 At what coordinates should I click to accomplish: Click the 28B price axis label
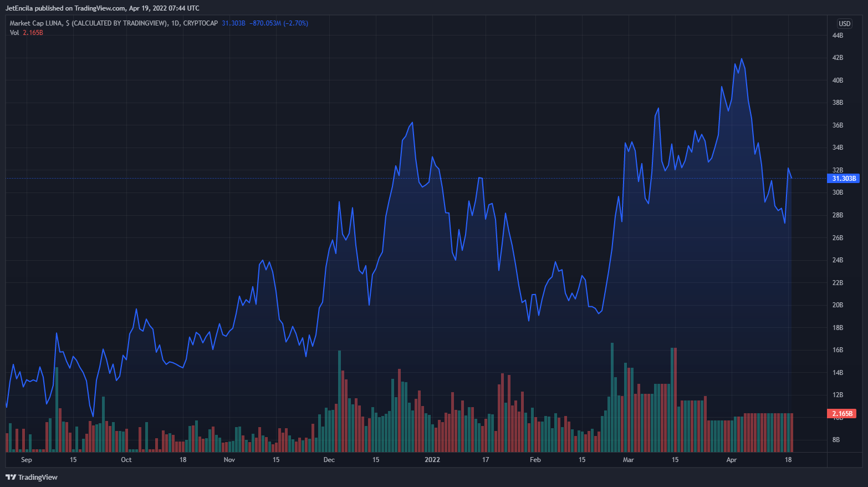838,215
